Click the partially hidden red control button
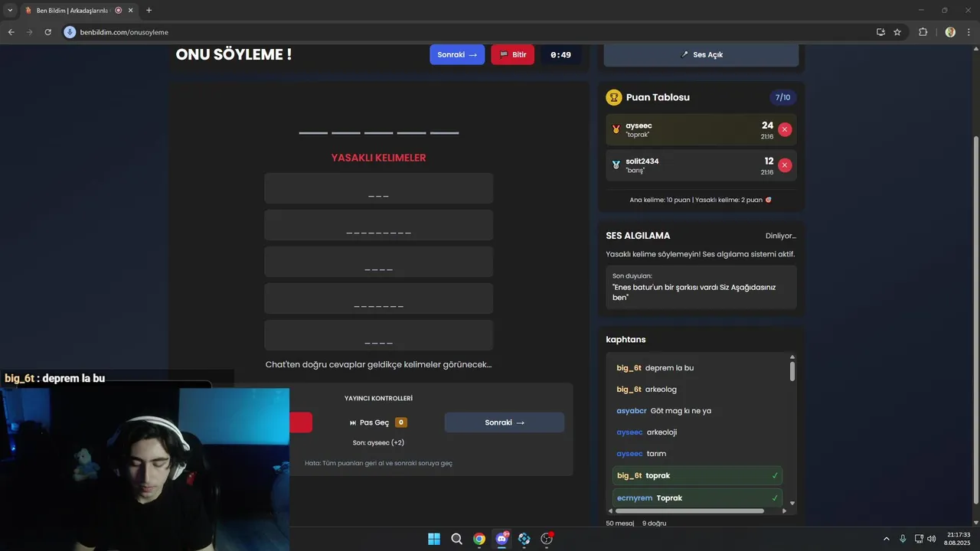The width and height of the screenshot is (980, 551). [x=301, y=422]
